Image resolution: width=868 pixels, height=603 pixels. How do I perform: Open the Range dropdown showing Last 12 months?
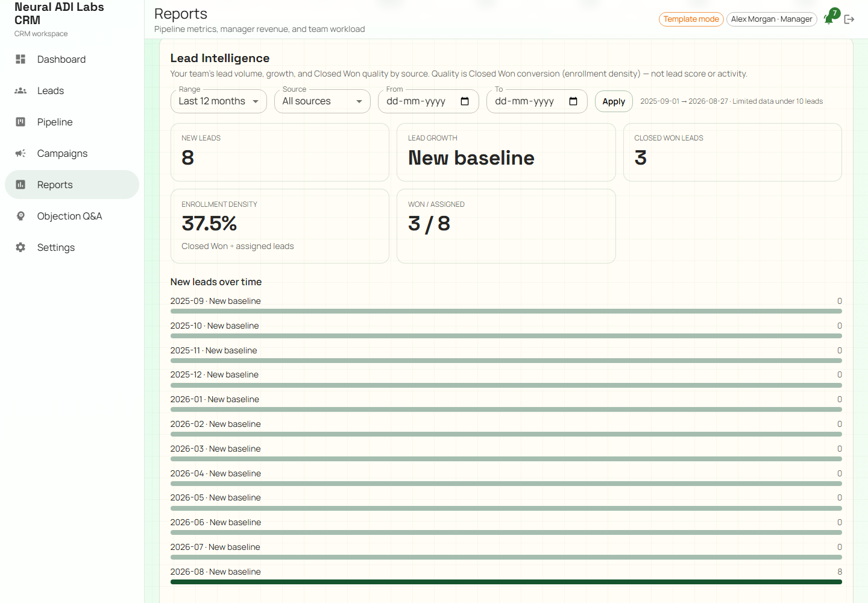coord(219,101)
